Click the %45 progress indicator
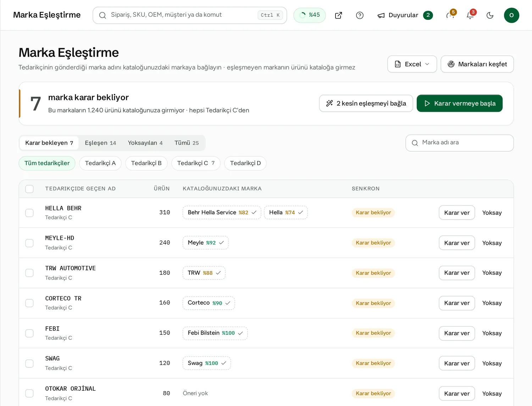Screen dimensions: 532x406 (x=310, y=15)
